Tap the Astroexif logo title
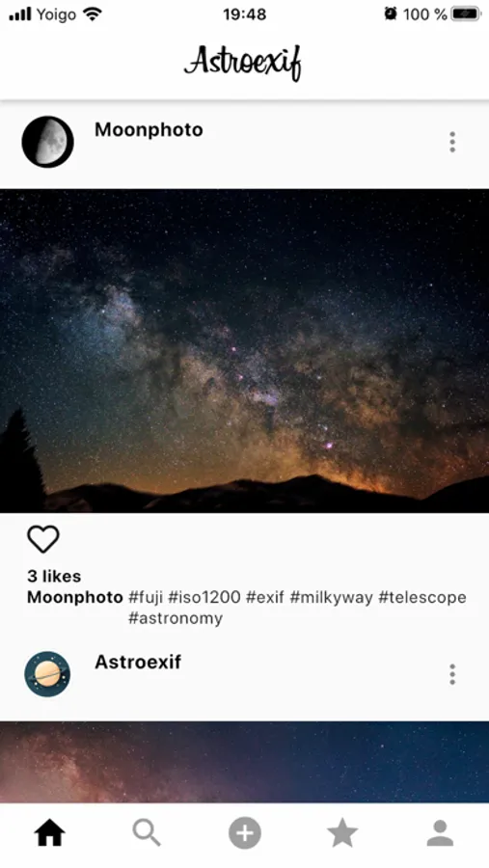The height and width of the screenshot is (868, 489). (x=244, y=62)
